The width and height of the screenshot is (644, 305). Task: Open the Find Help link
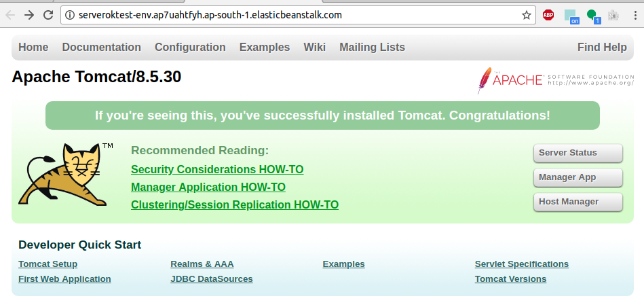[x=602, y=48]
